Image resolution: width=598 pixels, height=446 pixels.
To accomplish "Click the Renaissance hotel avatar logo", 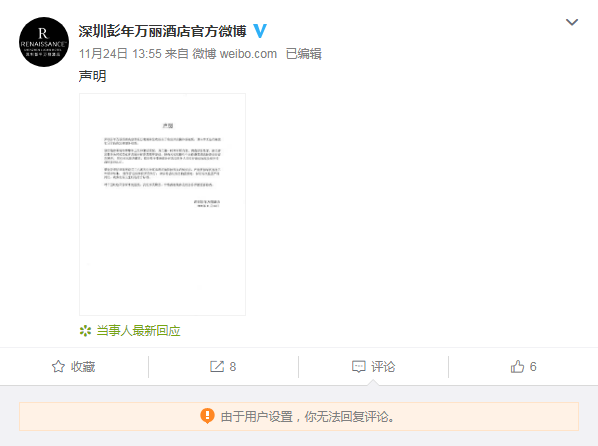I will [x=44, y=42].
